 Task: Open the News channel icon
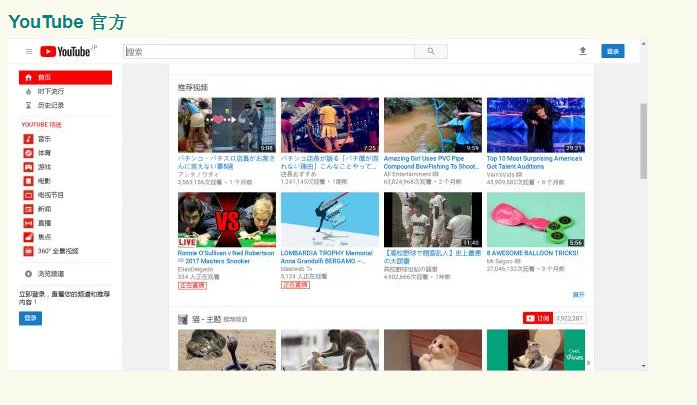(x=28, y=209)
